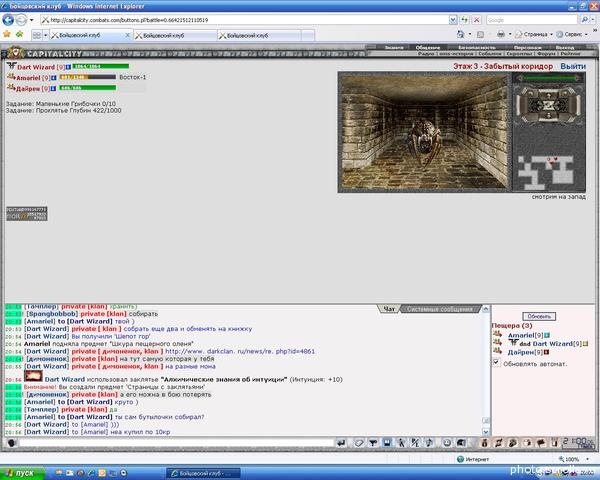The width and height of the screenshot is (600, 480).
Task: Open the print options dropdown arrow
Action: click(510, 34)
